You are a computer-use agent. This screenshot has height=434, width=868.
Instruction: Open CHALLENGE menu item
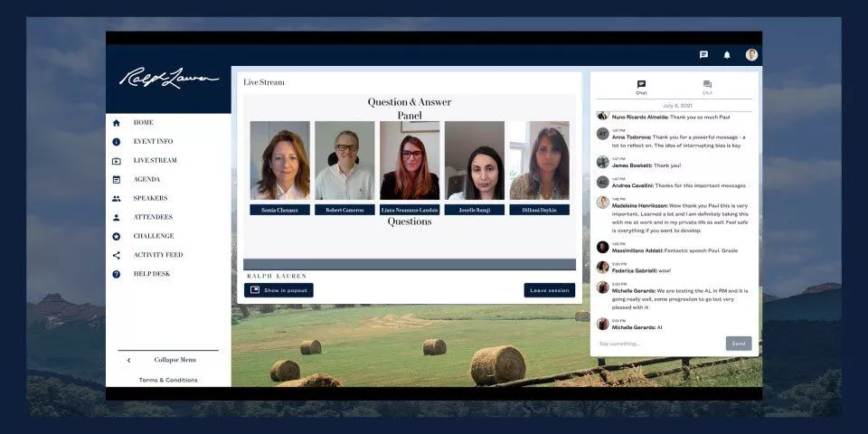154,236
